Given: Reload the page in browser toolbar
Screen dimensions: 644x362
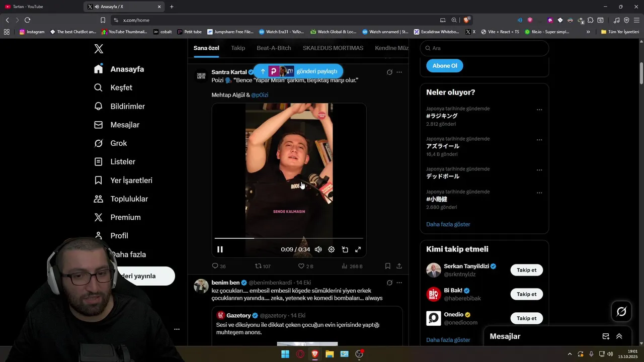Looking at the screenshot, I should 27,20.
